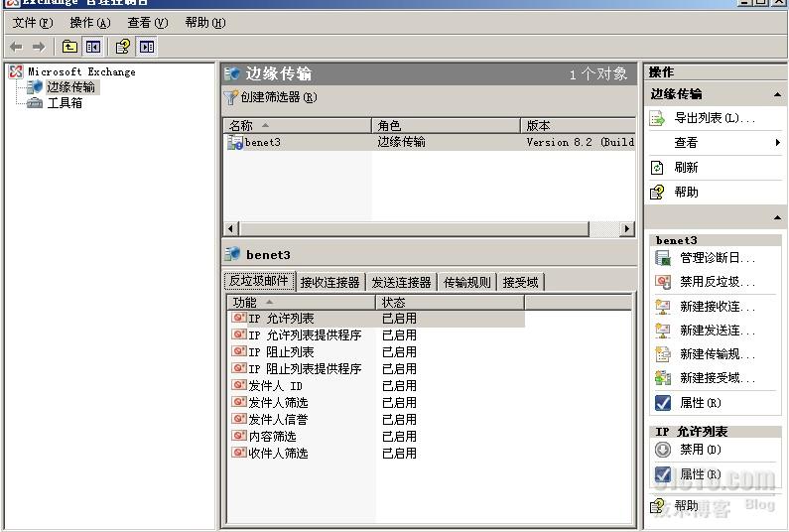Click the benet3 属性 checkmark icon
The image size is (789, 532).
click(663, 403)
